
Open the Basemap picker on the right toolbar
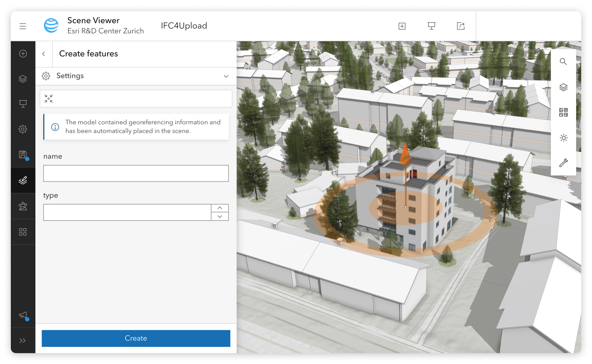564,113
